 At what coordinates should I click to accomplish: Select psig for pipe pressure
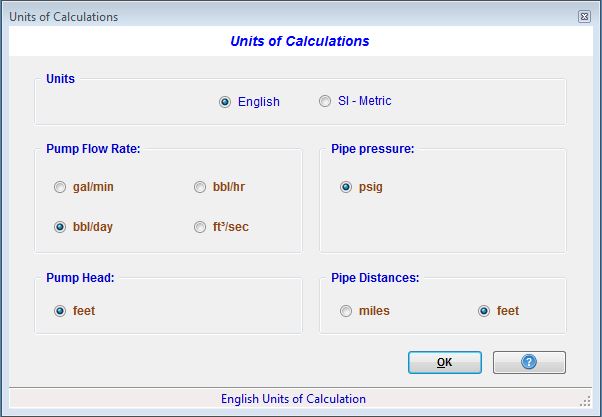point(346,187)
